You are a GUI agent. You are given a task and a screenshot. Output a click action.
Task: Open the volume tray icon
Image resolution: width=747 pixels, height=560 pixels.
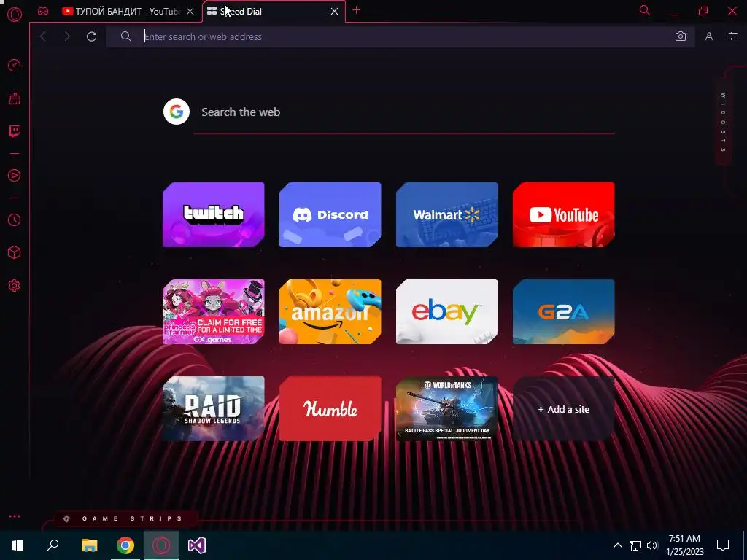(652, 545)
